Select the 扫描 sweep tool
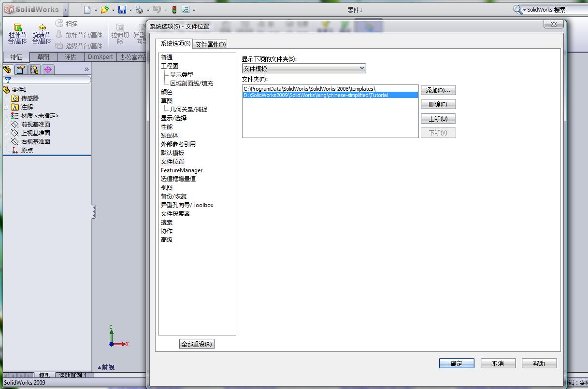This screenshot has height=389, width=588. pos(67,23)
